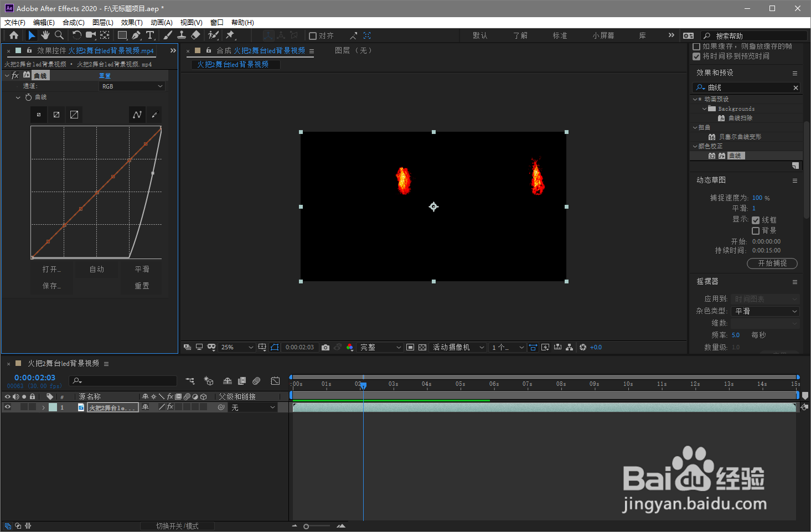Click the medium curve grid size icon
This screenshot has height=532, width=811.
coord(56,115)
